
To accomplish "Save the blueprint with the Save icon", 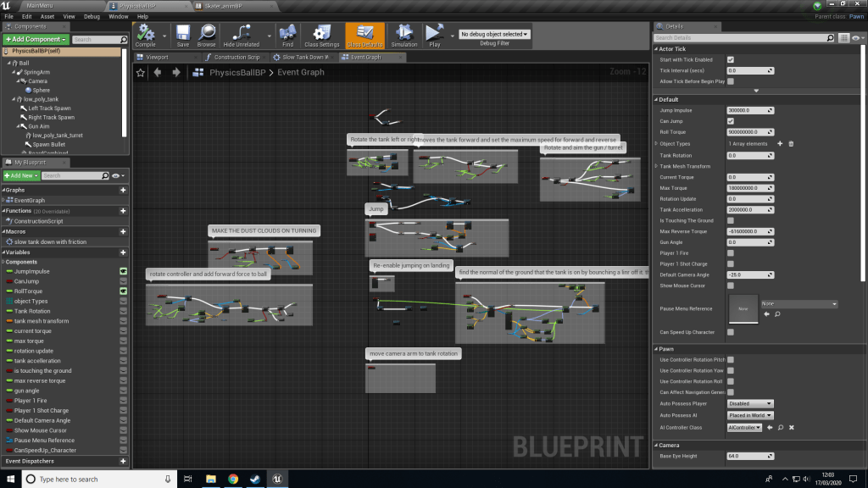I will [183, 34].
